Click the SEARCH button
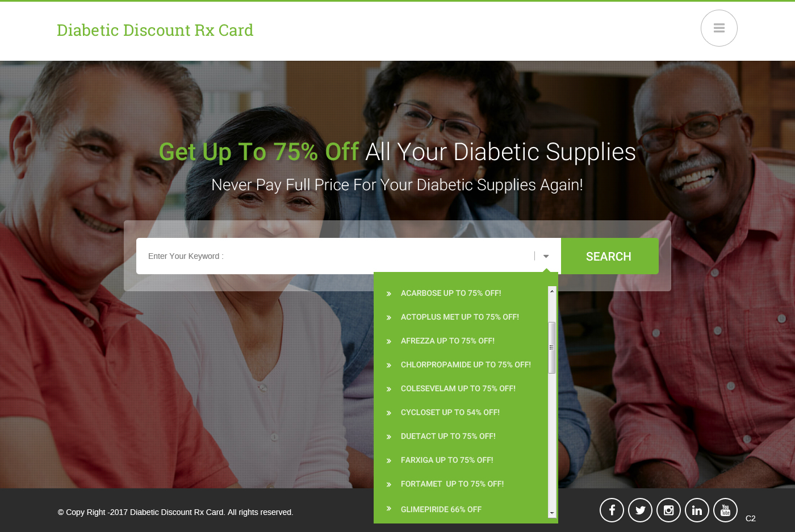Screen dimensions: 795x532 (x=609, y=256)
